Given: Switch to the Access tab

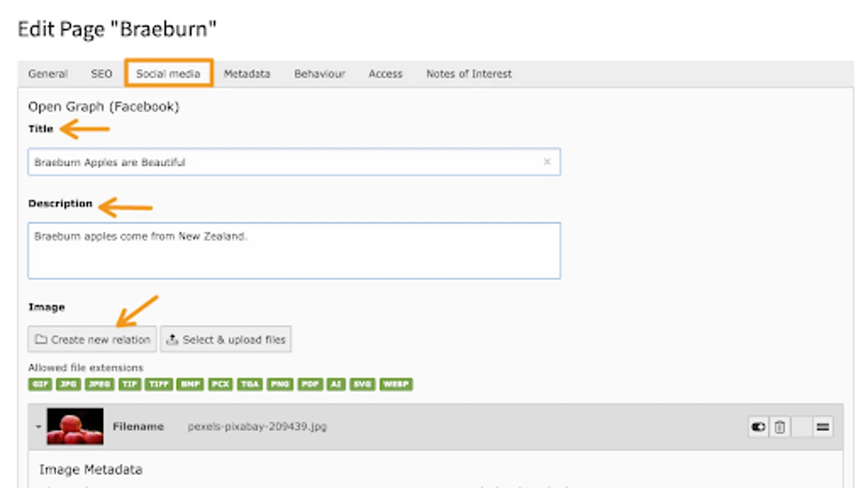Looking at the screenshot, I should pos(385,74).
